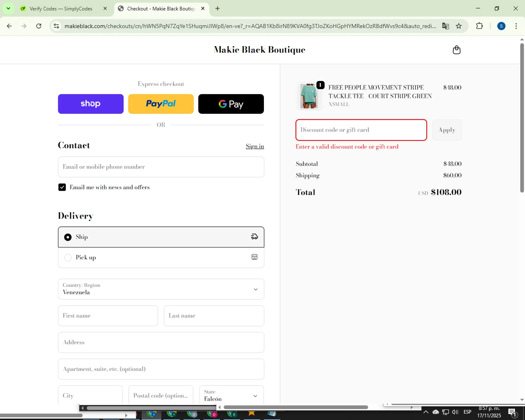Click the Postal code field
Screen dimensions: 525x420
tap(161, 395)
